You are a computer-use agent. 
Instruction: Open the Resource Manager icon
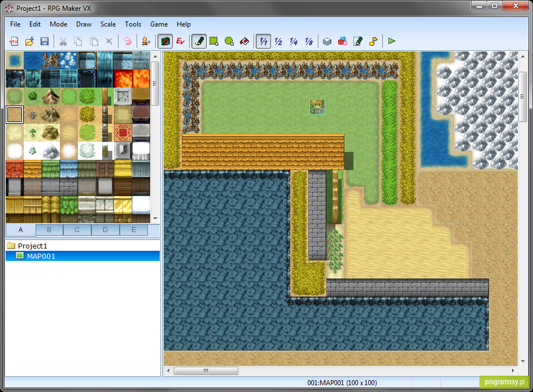pos(343,41)
